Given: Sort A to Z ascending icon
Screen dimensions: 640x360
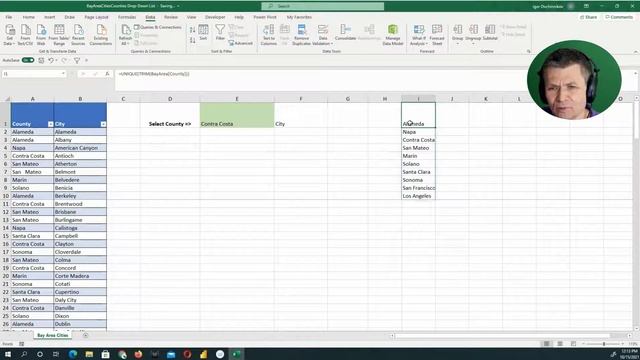Looking at the screenshot, I should [192, 30].
